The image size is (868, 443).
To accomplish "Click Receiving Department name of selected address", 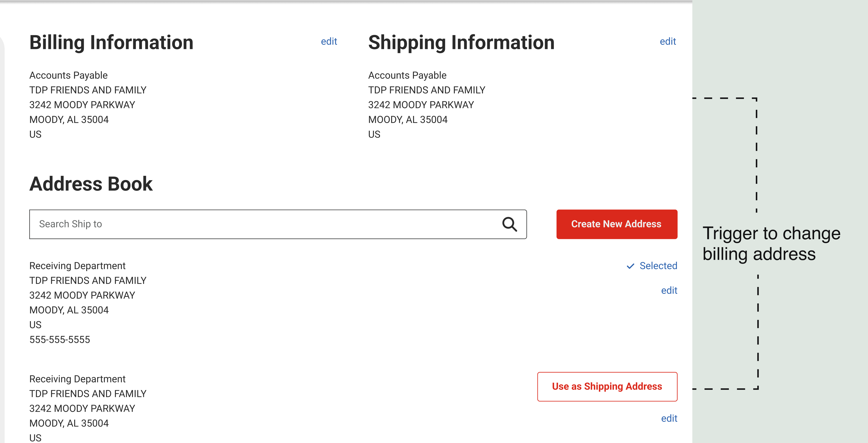I will [x=77, y=266].
